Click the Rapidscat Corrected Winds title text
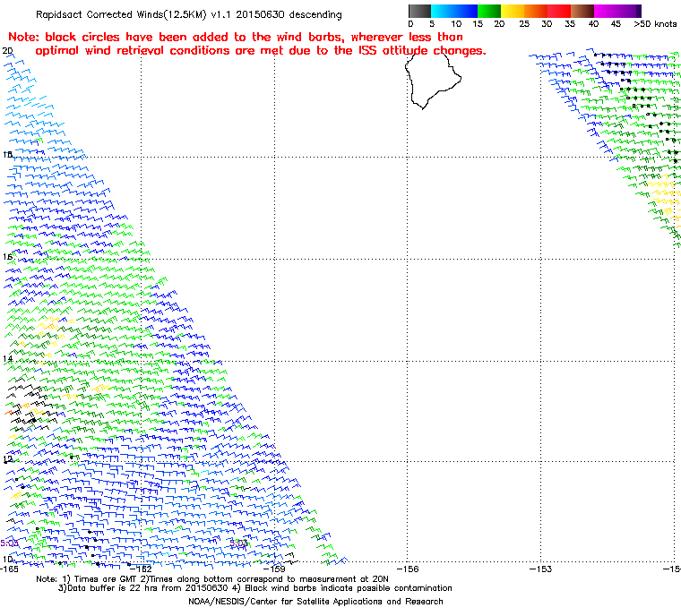The height and width of the screenshot is (616, 681). pyautogui.click(x=188, y=14)
